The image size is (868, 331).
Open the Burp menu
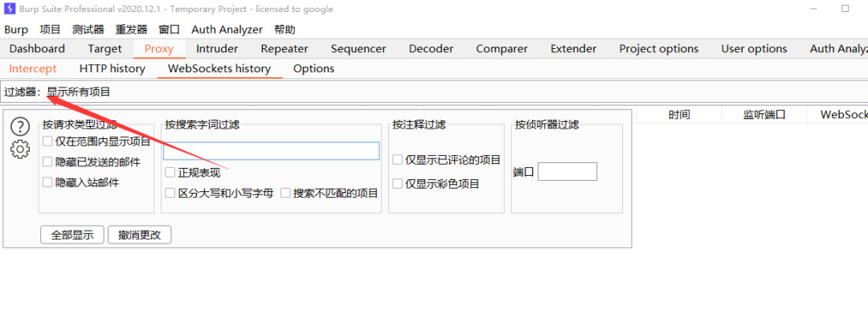16,30
